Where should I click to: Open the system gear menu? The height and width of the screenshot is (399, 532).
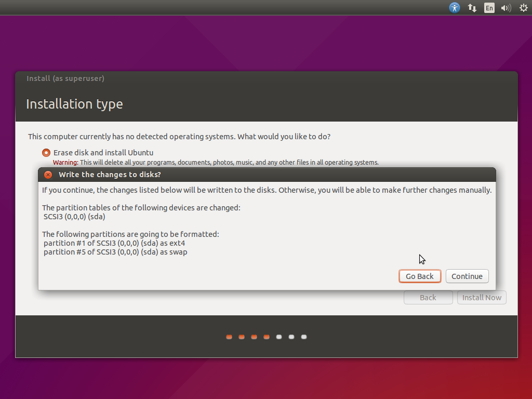(x=523, y=8)
